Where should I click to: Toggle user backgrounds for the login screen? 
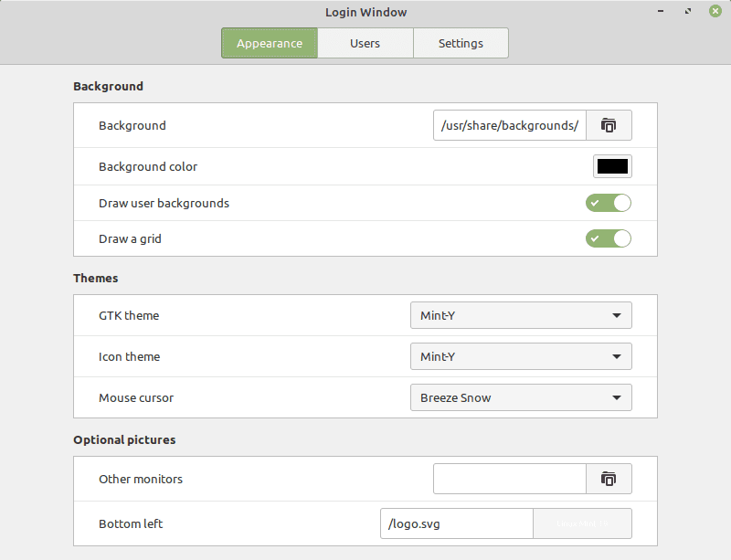(x=608, y=202)
